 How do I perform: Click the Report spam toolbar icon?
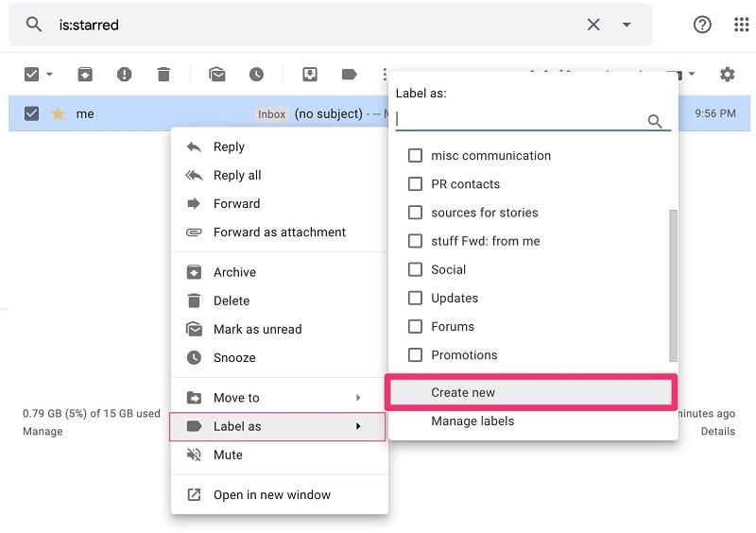(x=124, y=75)
